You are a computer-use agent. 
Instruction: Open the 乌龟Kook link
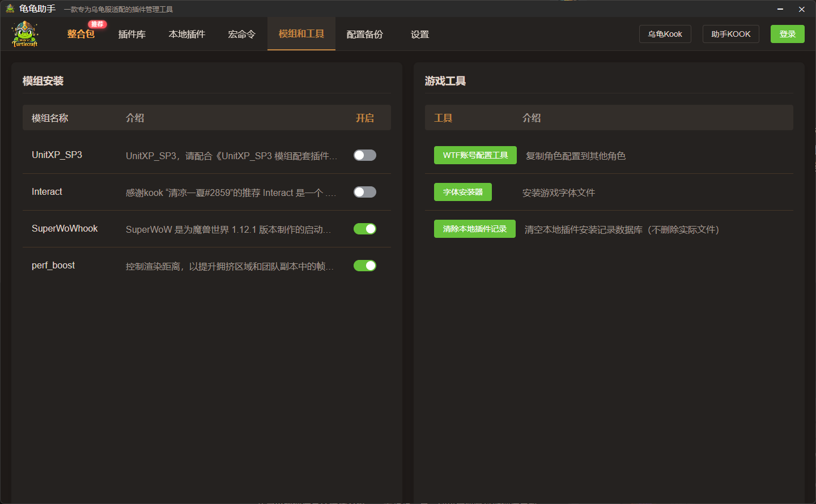665,33
